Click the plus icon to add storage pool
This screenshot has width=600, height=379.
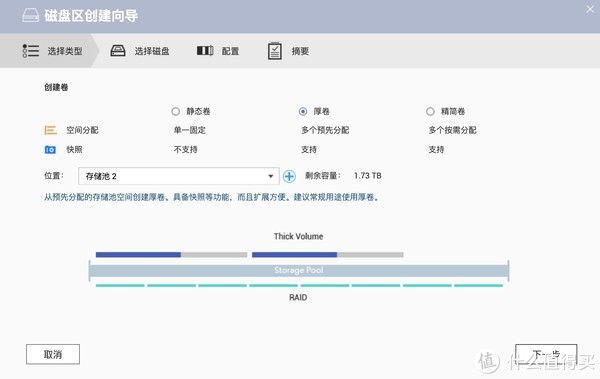click(289, 176)
